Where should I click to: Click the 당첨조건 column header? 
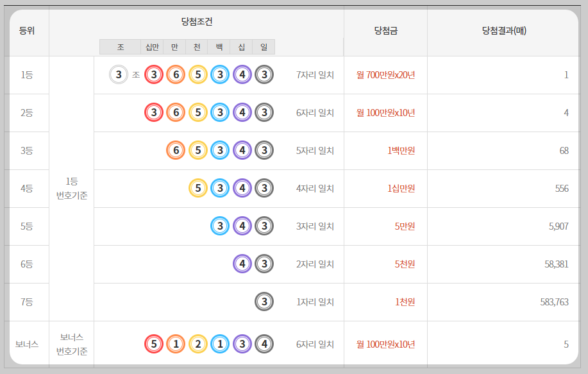197,22
